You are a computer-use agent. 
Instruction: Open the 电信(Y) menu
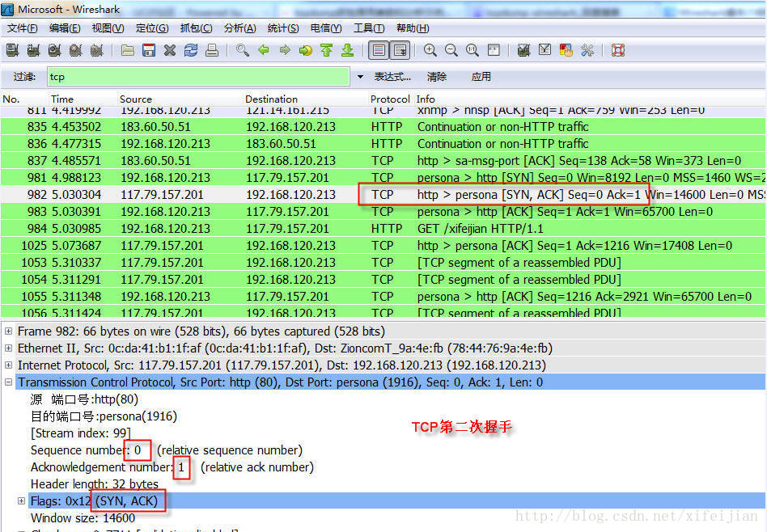[x=326, y=28]
